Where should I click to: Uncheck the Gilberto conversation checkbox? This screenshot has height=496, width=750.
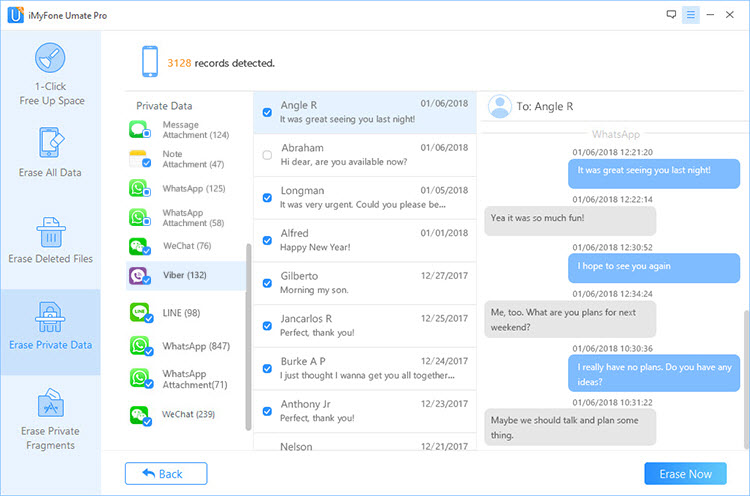click(267, 283)
